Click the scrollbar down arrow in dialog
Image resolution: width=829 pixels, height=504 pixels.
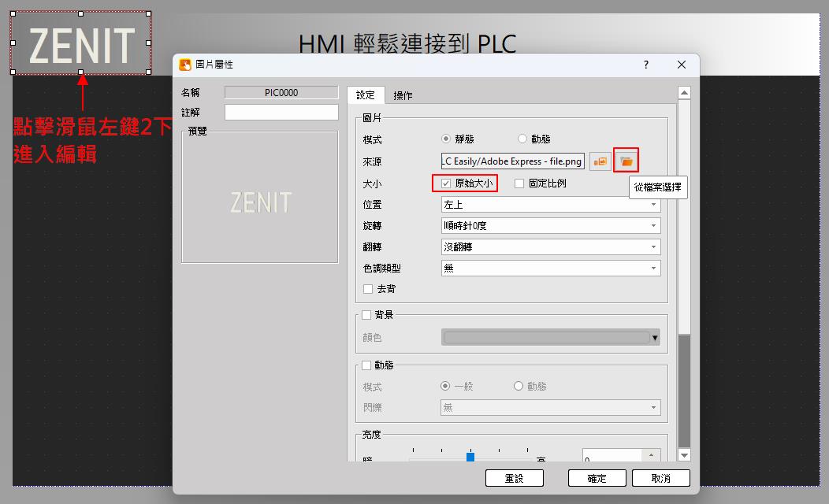click(x=684, y=454)
